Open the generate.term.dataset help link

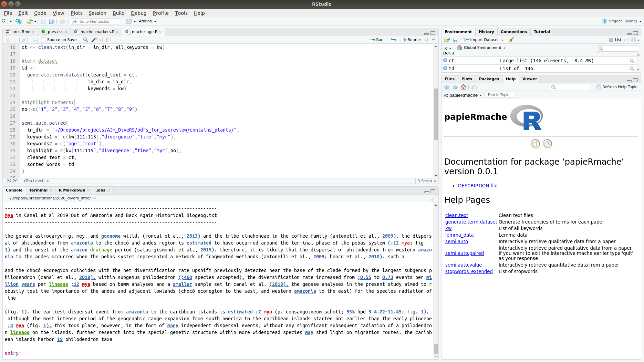[471, 222]
